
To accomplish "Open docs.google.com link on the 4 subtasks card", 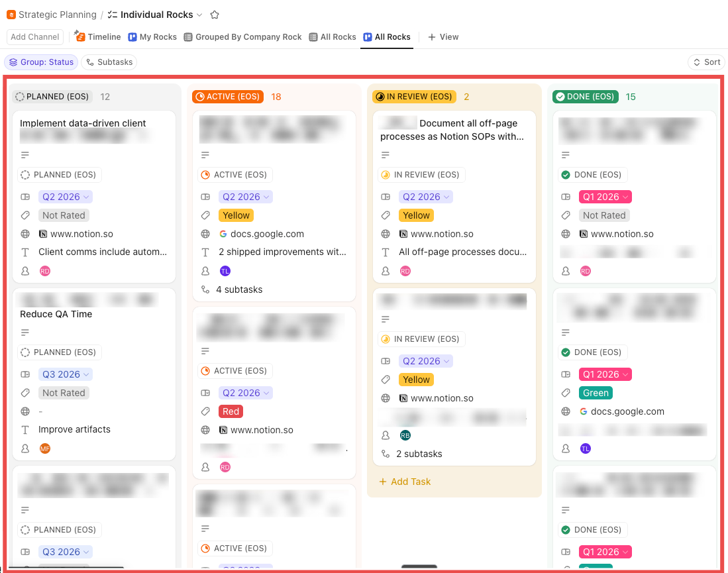I will pos(262,234).
